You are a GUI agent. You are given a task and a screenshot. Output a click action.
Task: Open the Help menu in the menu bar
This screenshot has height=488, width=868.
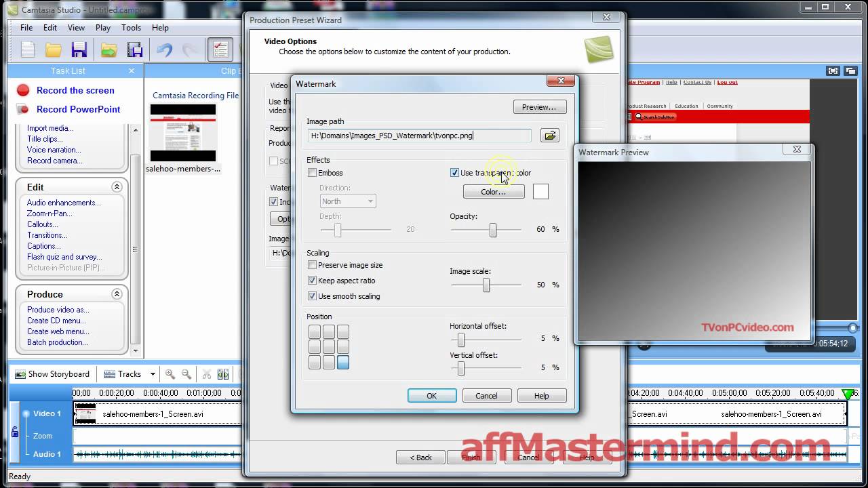click(160, 28)
